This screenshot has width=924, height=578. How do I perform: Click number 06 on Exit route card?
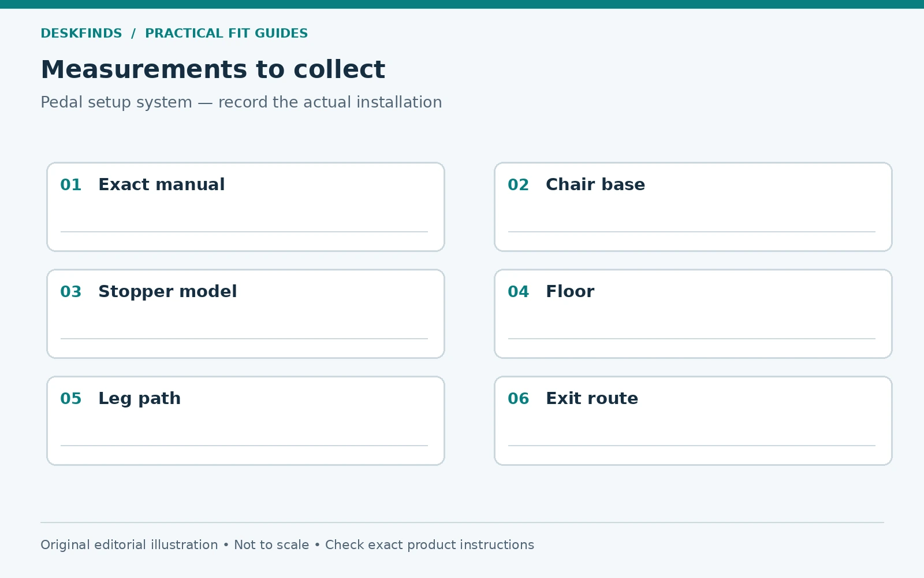(519, 399)
